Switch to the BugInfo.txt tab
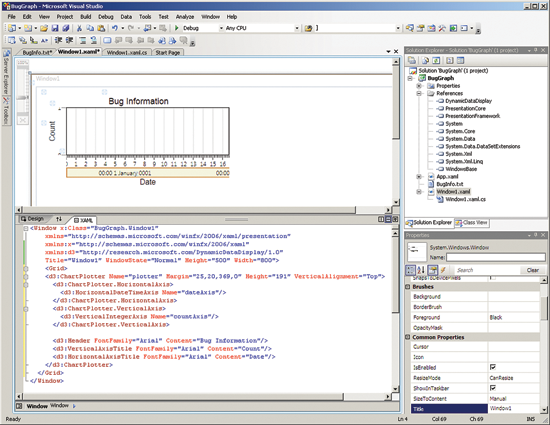 (36, 52)
